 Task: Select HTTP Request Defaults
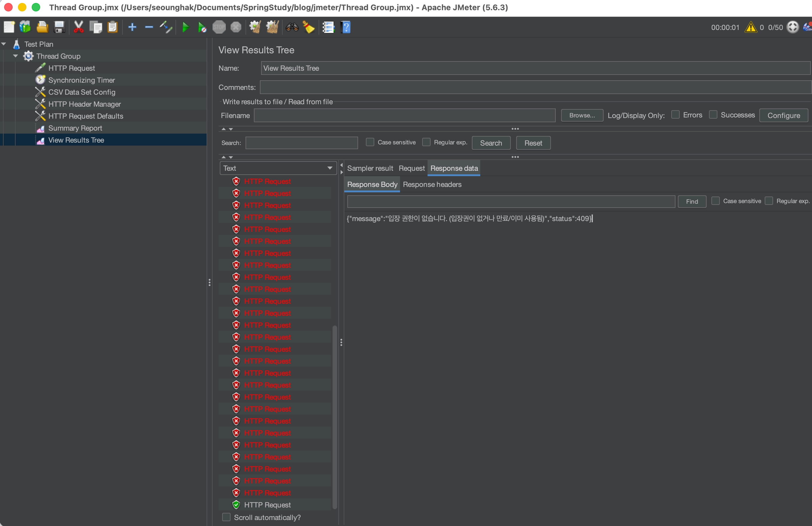pyautogui.click(x=86, y=116)
